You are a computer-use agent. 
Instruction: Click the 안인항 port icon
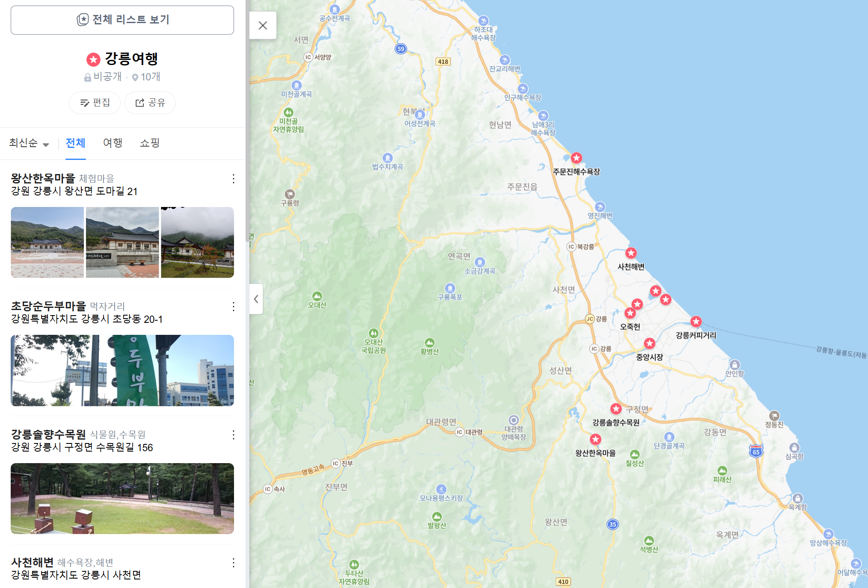(x=735, y=364)
